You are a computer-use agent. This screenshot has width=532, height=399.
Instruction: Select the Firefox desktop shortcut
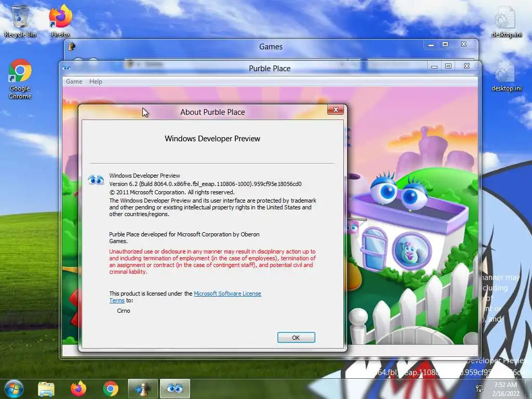click(61, 21)
